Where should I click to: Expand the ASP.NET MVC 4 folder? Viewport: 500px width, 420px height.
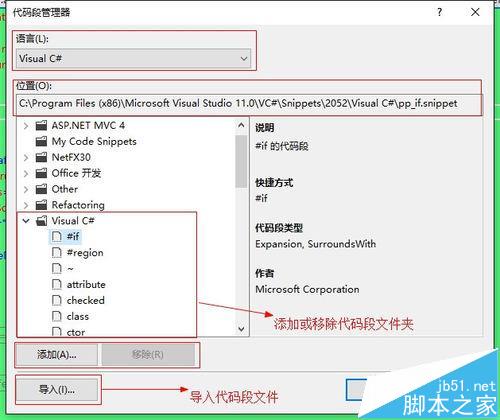[26, 126]
